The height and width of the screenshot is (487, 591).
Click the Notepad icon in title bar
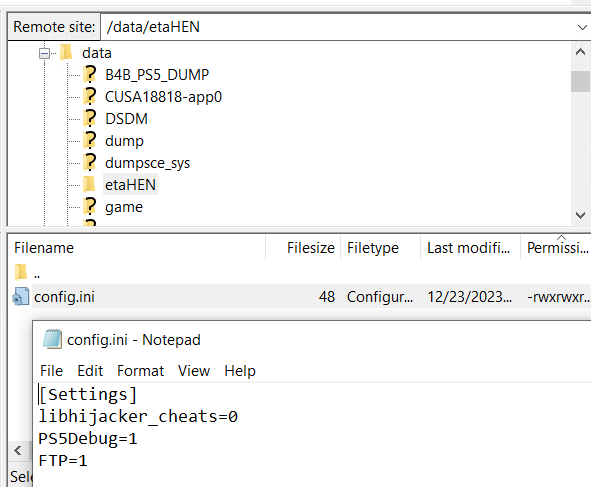pyautogui.click(x=52, y=339)
